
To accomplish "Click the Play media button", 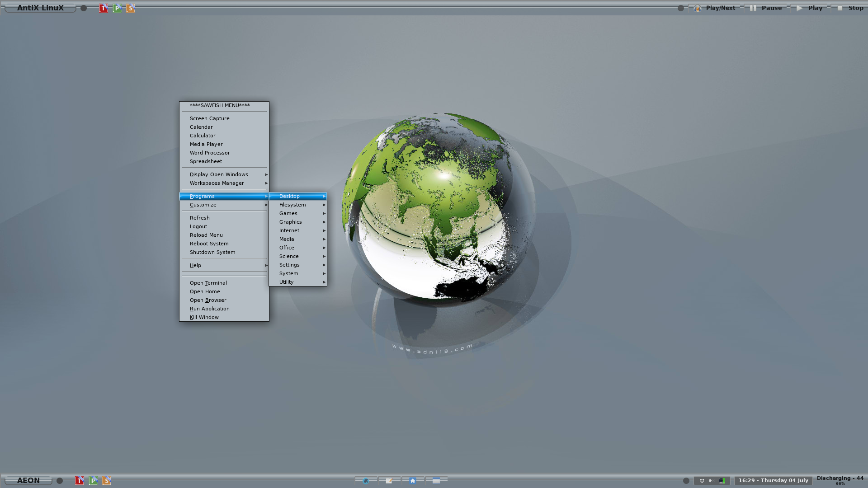I will (809, 8).
